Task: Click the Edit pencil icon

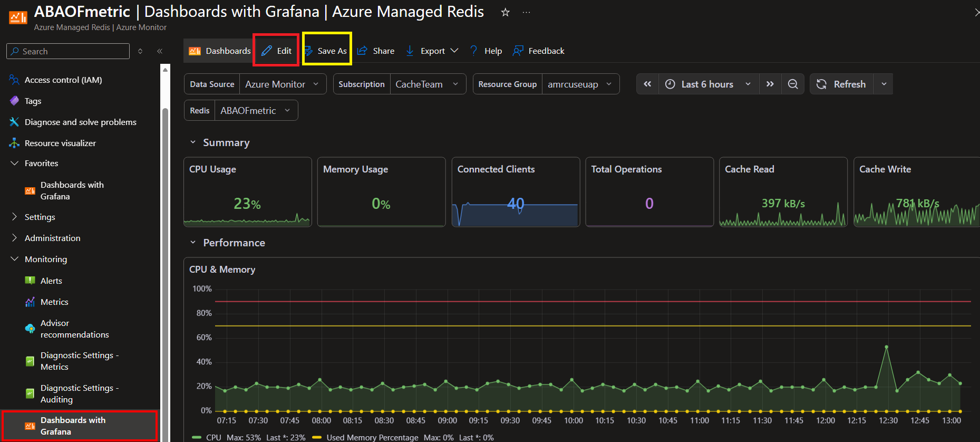Action: pyautogui.click(x=267, y=51)
